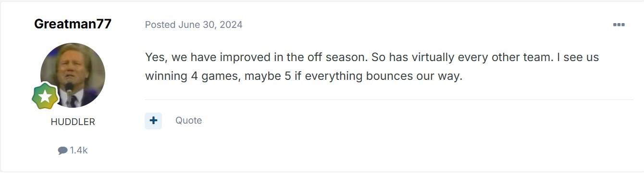The width and height of the screenshot is (644, 177).
Task: Click the word "Posted" in the timestamp
Action: (x=160, y=25)
